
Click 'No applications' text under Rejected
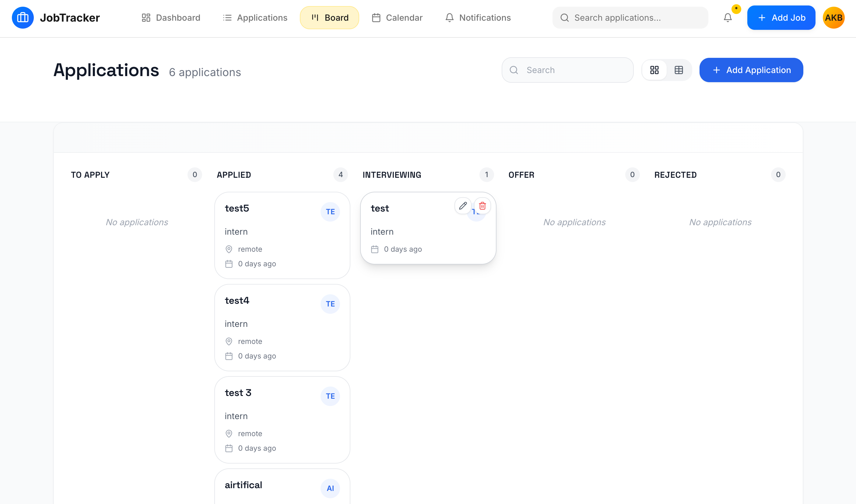[x=720, y=222]
